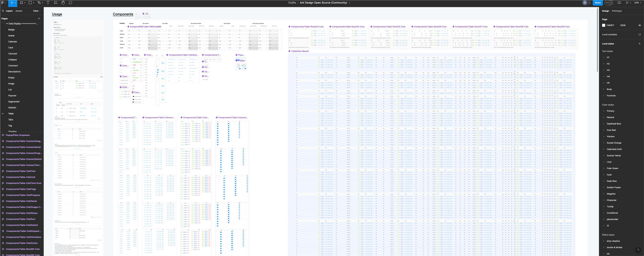The height and width of the screenshot is (256, 644).
Task: Click the layers search magnifier icon
Action: [x=3, y=11]
